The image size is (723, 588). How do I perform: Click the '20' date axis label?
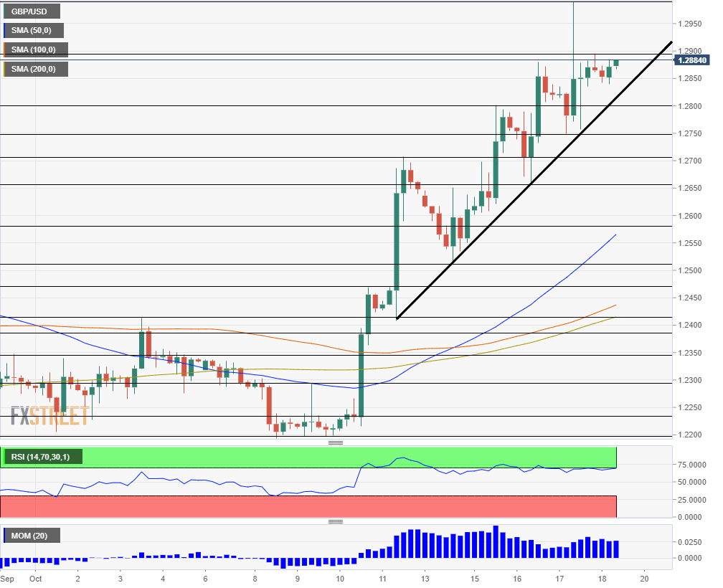pyautogui.click(x=644, y=579)
